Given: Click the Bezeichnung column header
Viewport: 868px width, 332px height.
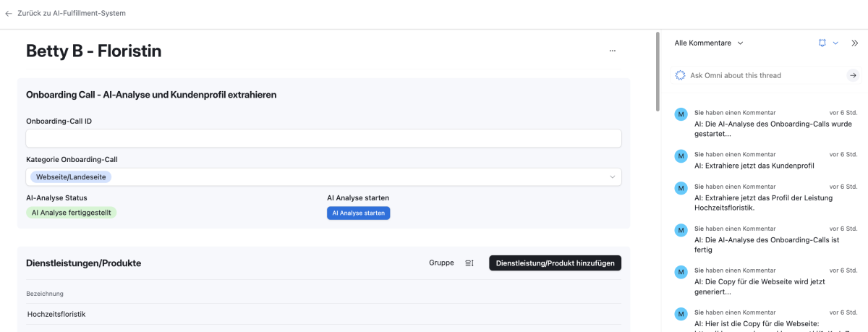Looking at the screenshot, I should tap(45, 294).
